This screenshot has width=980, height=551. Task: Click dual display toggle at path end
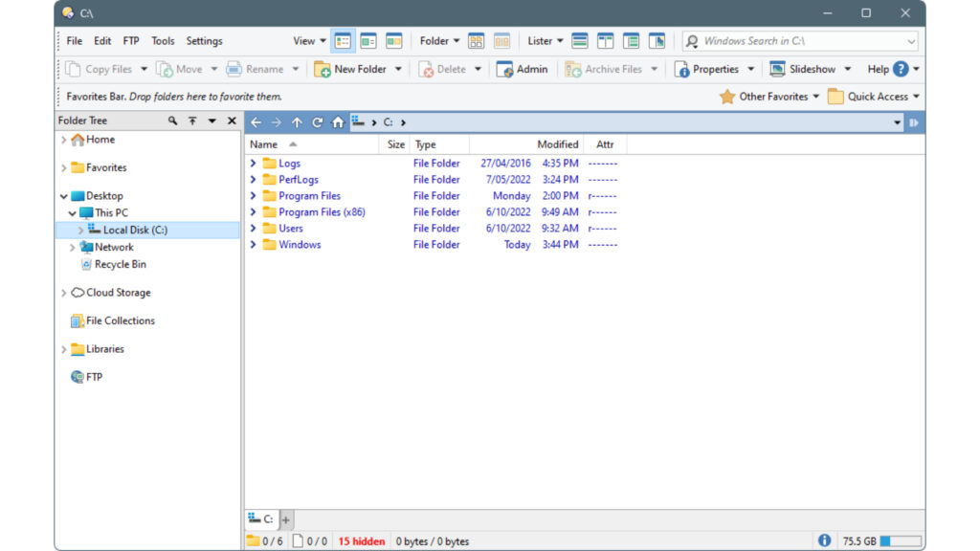(914, 122)
